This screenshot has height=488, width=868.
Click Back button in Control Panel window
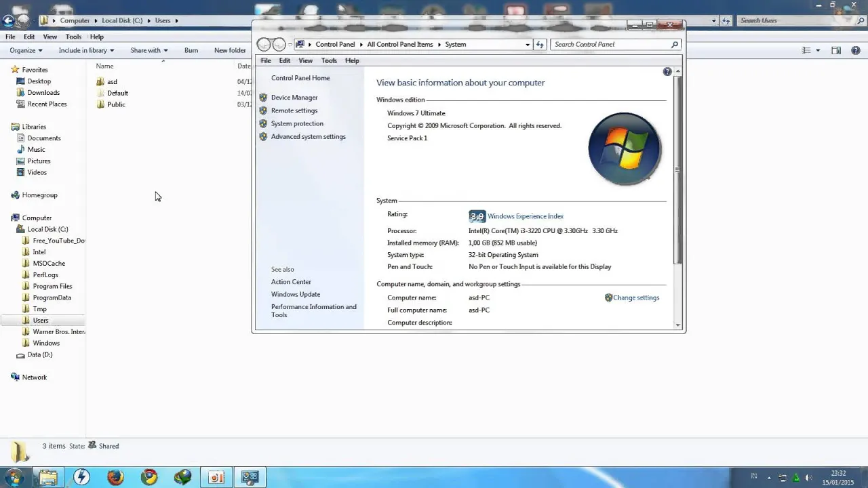264,45
